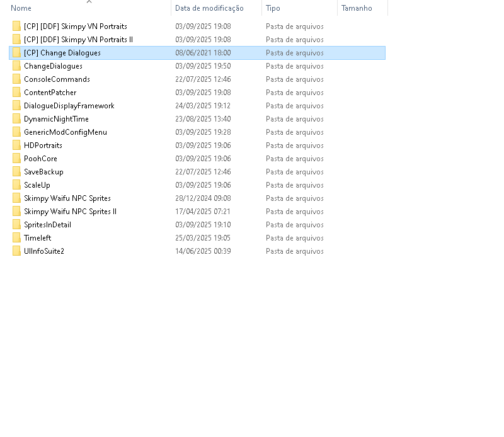Click the date 03/09/2025 19:28

(203, 132)
